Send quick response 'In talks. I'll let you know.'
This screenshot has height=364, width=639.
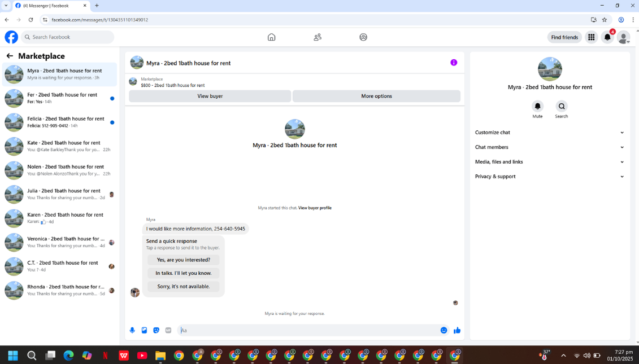(184, 273)
